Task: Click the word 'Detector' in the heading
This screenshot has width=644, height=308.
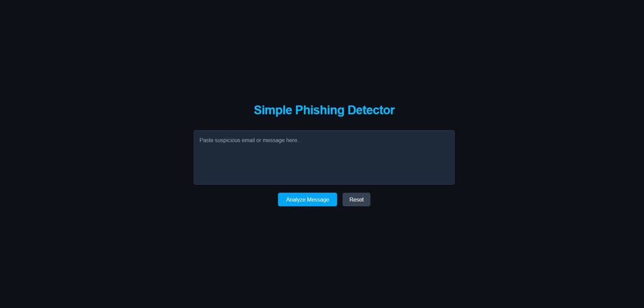Action: pyautogui.click(x=371, y=110)
